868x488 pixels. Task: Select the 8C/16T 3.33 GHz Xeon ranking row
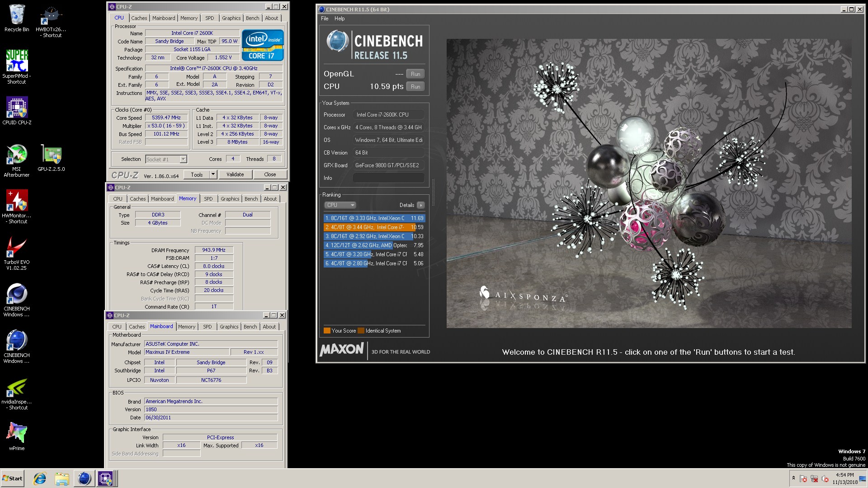pos(374,218)
